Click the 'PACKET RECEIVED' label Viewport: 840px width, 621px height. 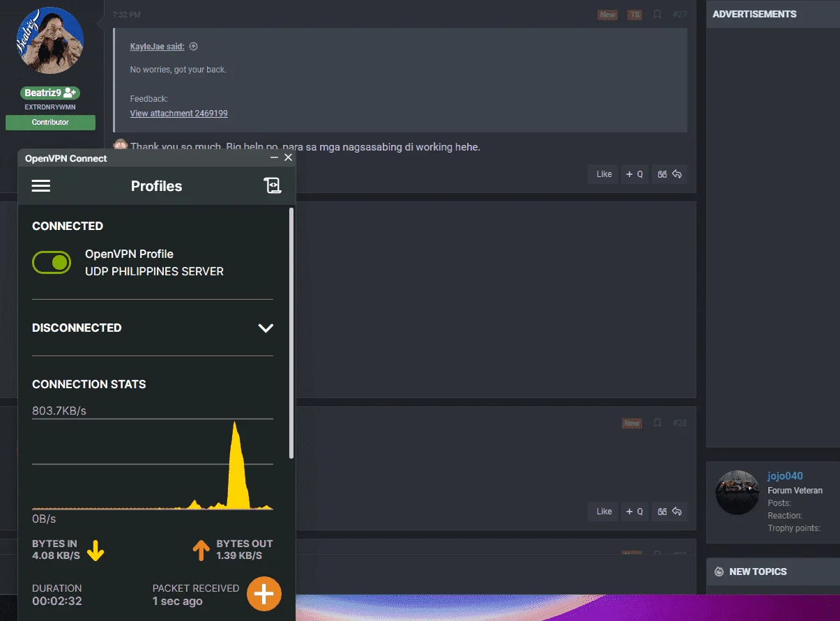point(196,588)
